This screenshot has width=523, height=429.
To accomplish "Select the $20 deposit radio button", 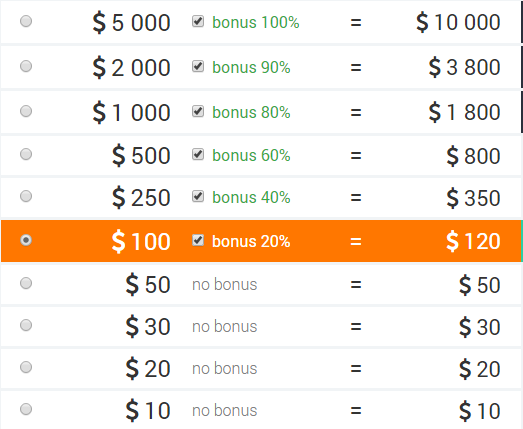I will pyautogui.click(x=26, y=367).
